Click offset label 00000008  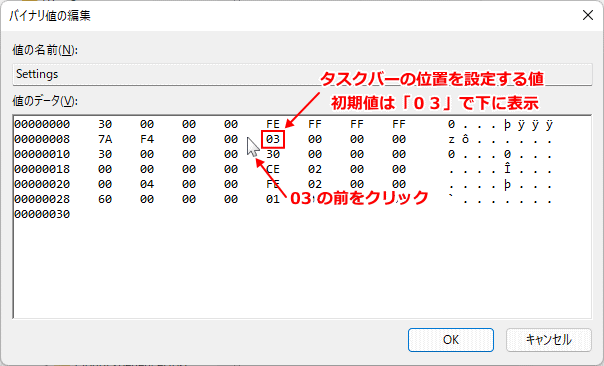pos(42,139)
